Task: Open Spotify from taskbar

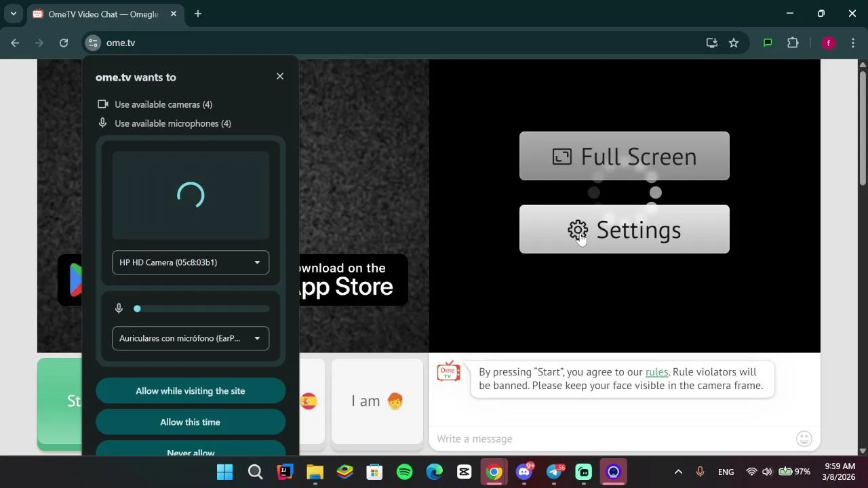Action: [x=404, y=472]
